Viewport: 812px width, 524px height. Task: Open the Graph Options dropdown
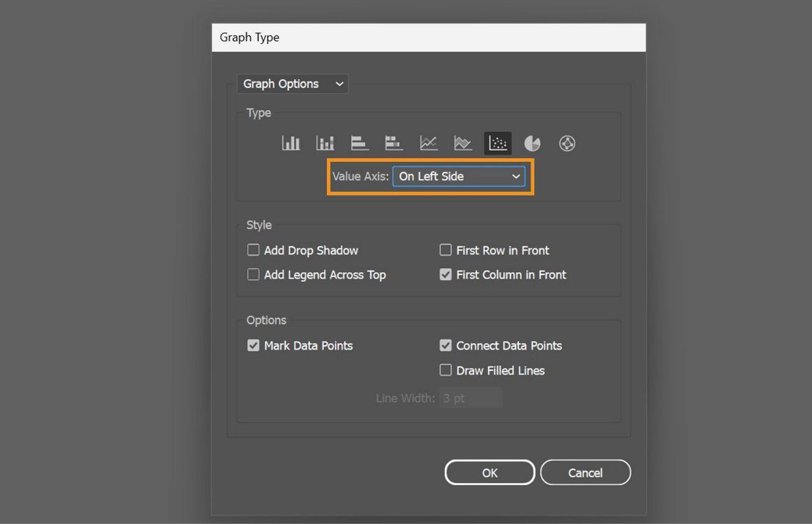[292, 83]
